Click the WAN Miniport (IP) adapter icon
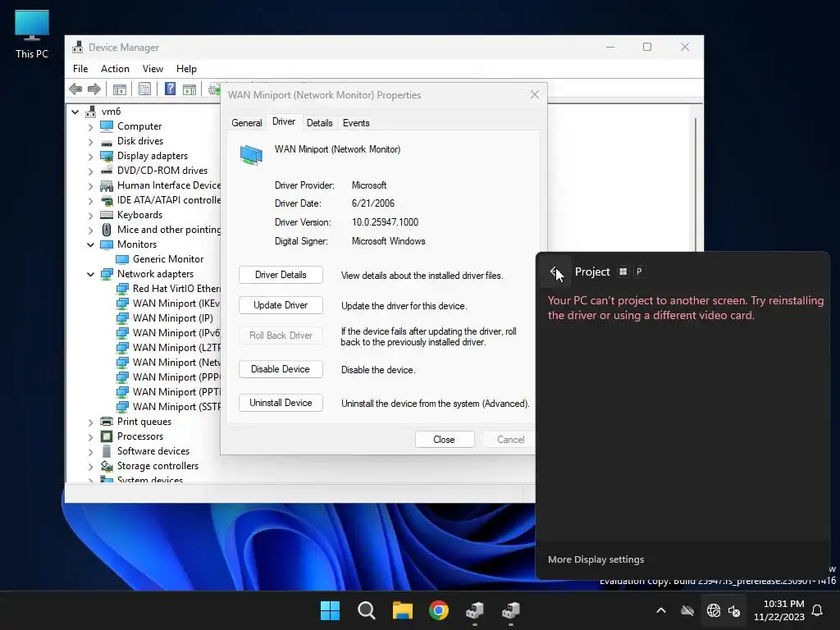The image size is (840, 630). 122,318
